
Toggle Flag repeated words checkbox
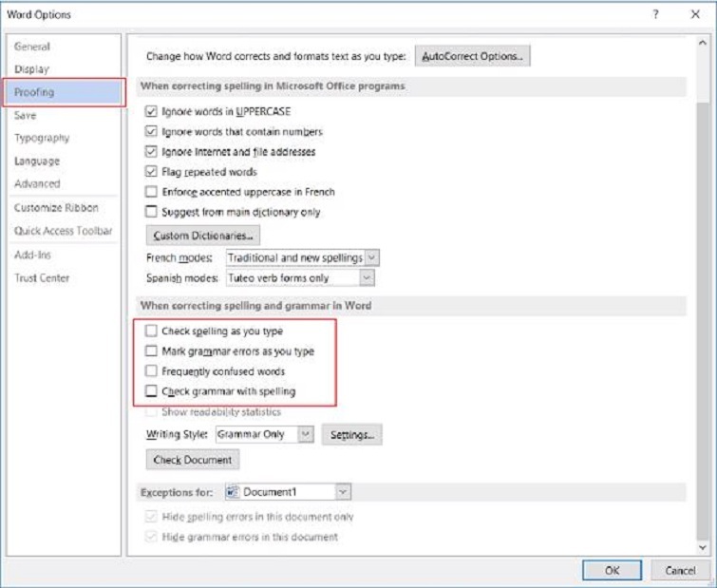pyautogui.click(x=151, y=172)
